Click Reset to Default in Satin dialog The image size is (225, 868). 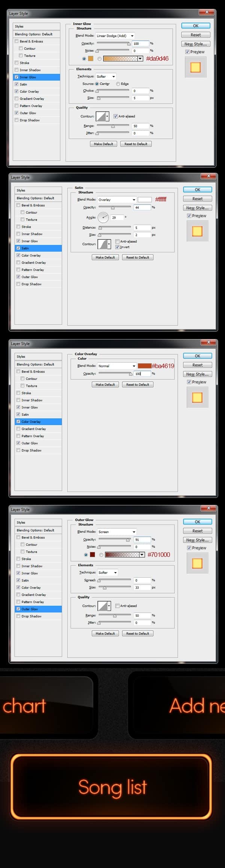[138, 257]
